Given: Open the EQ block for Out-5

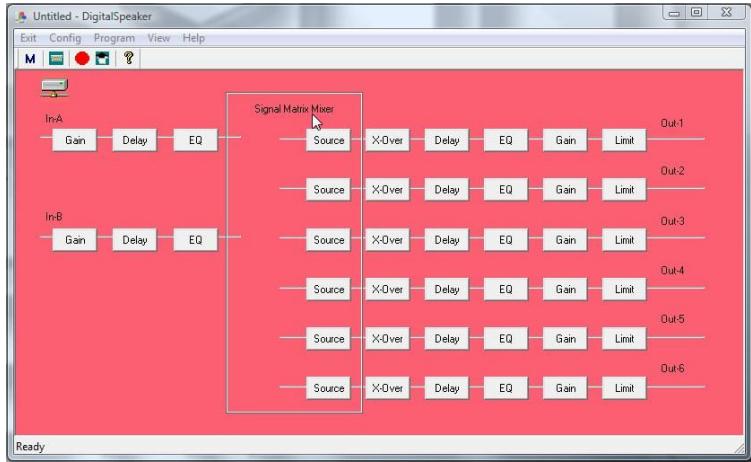Looking at the screenshot, I should click(506, 338).
